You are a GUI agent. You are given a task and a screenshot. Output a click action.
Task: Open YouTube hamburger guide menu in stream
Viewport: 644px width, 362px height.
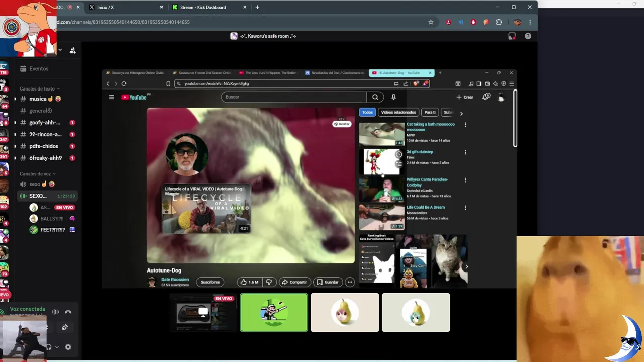coord(111,97)
